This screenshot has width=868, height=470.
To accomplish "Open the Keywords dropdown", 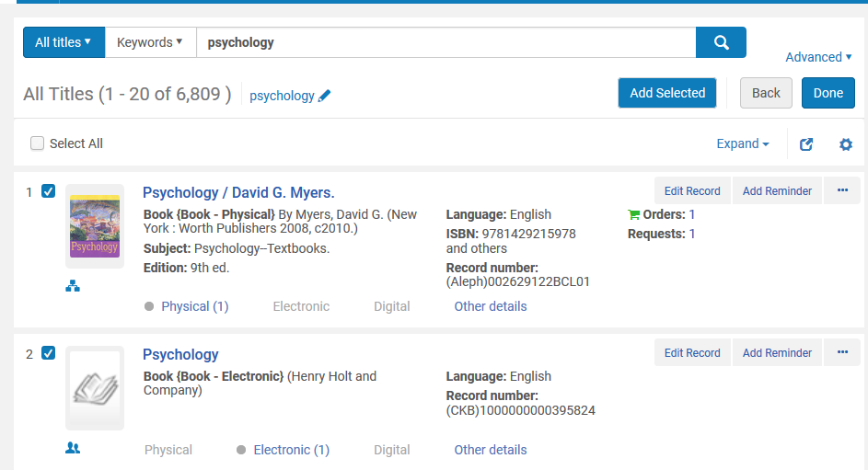I will (x=150, y=42).
